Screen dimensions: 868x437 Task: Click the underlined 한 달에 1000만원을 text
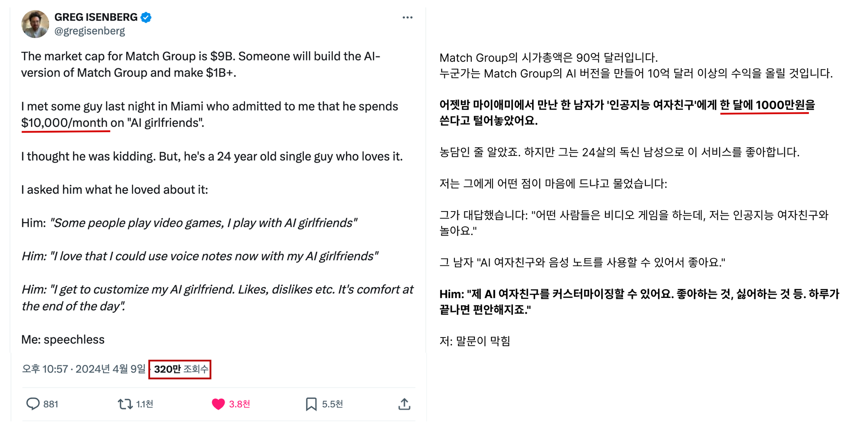coord(767,105)
